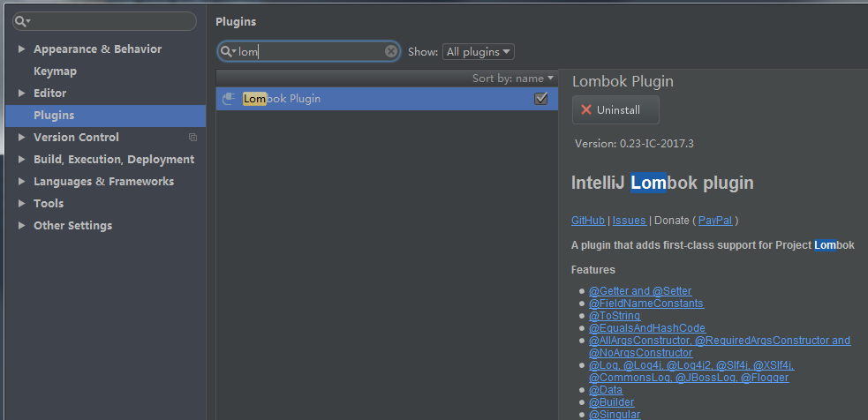Open the @AllArgsConstructor link

[720, 347]
